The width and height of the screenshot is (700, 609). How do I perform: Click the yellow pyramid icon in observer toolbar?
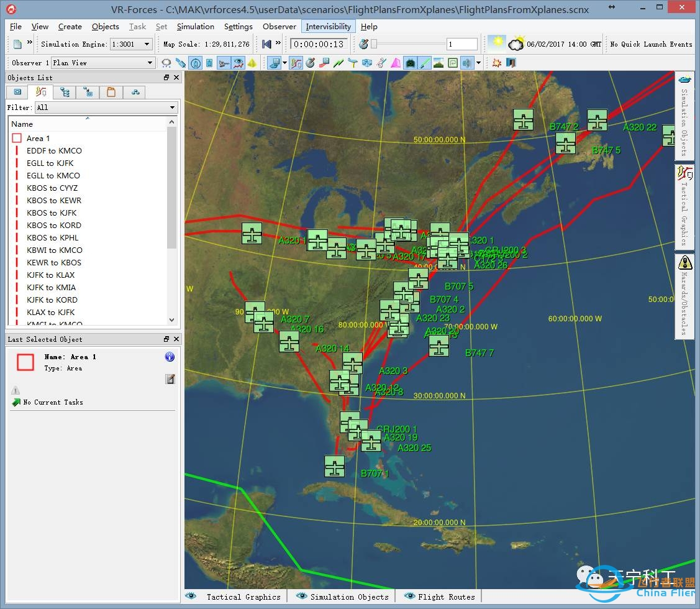pyautogui.click(x=252, y=63)
